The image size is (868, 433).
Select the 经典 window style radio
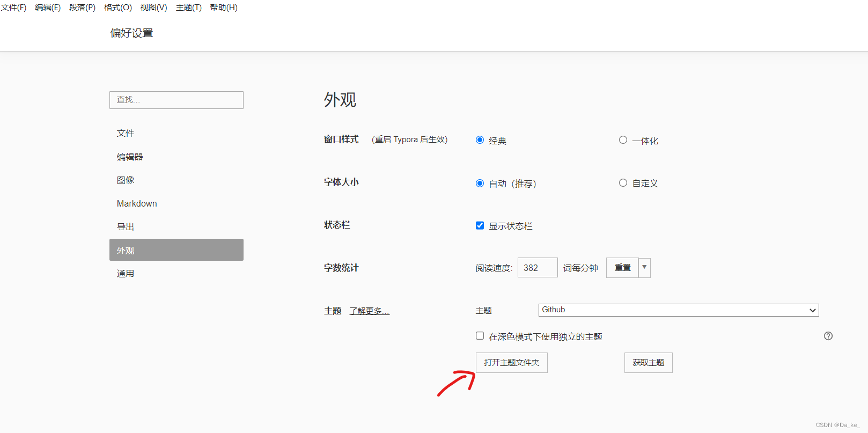tap(480, 140)
